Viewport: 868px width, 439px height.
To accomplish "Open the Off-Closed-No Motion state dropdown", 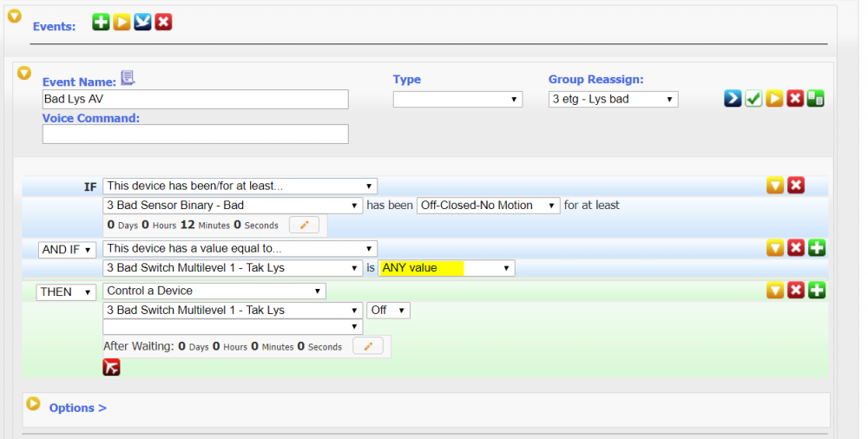I will (x=488, y=206).
